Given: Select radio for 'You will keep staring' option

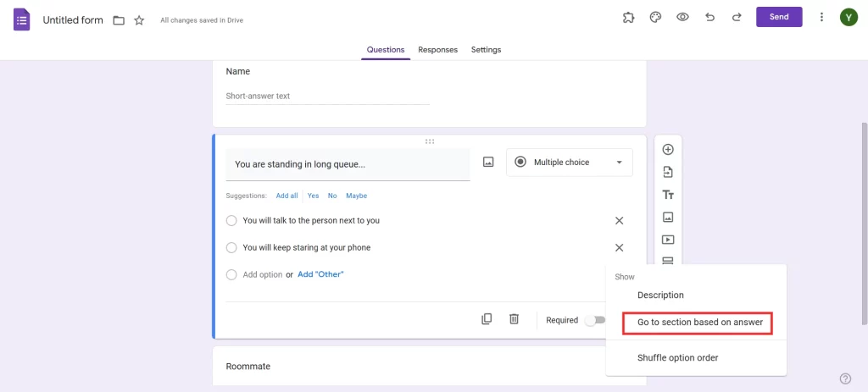Looking at the screenshot, I should 231,248.
